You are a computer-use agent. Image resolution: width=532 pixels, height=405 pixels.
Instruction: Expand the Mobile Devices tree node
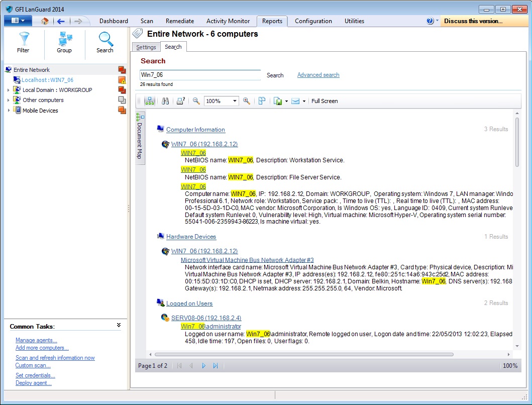click(x=9, y=111)
